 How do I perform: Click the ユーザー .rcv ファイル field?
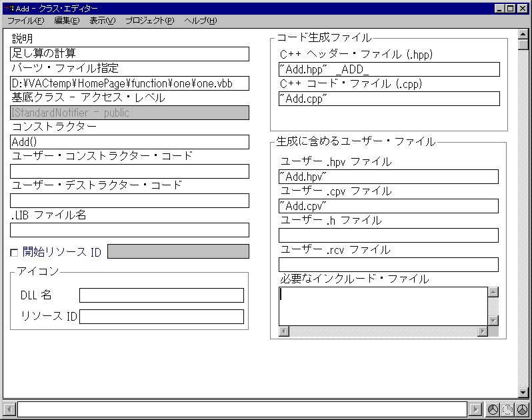[389, 265]
